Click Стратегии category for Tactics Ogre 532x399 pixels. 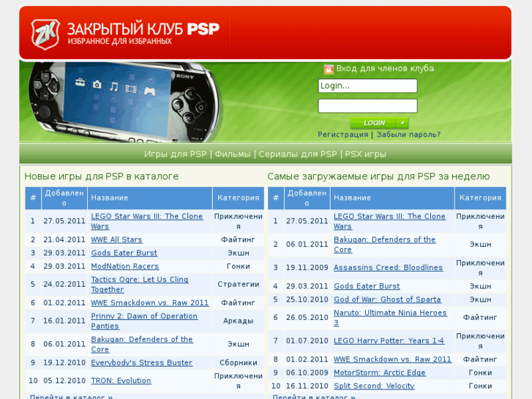click(238, 284)
